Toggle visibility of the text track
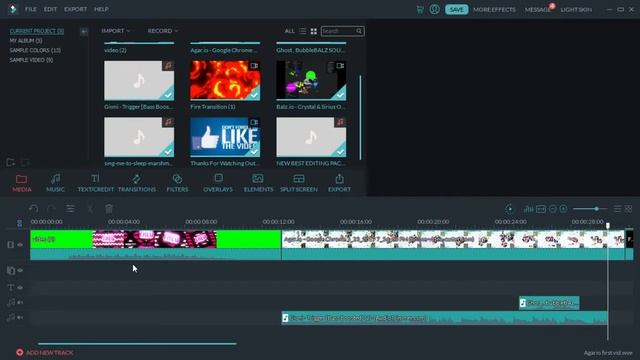Image resolution: width=640 pixels, height=360 pixels. [x=20, y=287]
